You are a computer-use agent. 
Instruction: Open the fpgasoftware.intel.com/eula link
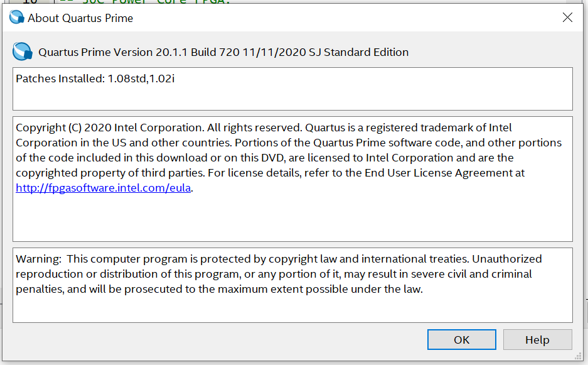pyautogui.click(x=104, y=187)
